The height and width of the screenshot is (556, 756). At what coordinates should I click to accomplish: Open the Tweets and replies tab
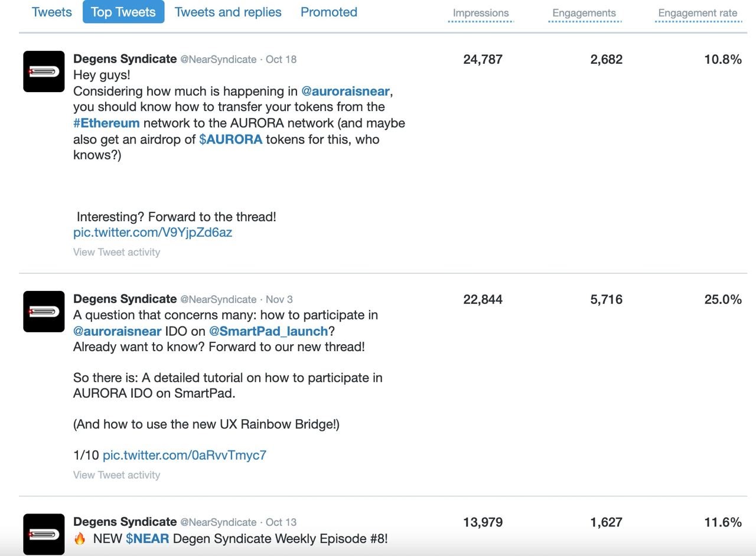click(228, 12)
